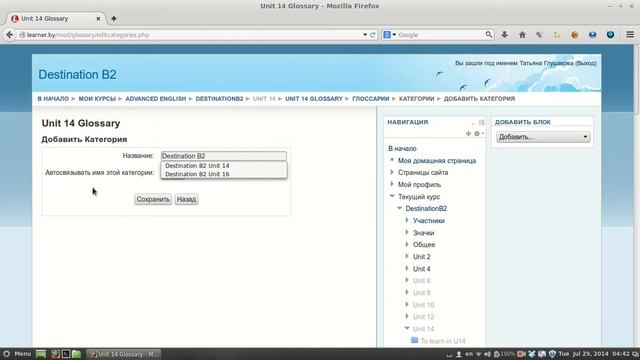Screen dimensions: 640x360
Task: Open the Destination B2 site heading link
Action: tap(77, 75)
